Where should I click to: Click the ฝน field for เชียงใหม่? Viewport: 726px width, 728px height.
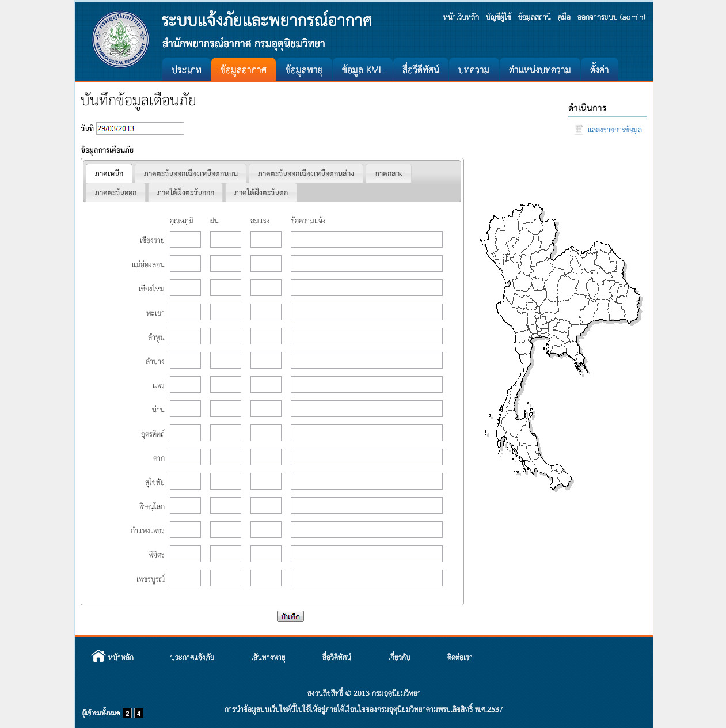click(226, 288)
